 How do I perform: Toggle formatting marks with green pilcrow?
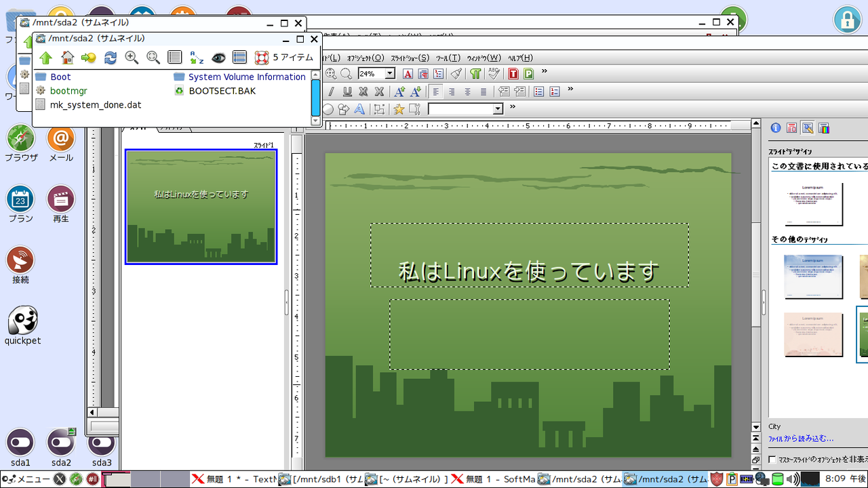(x=475, y=73)
